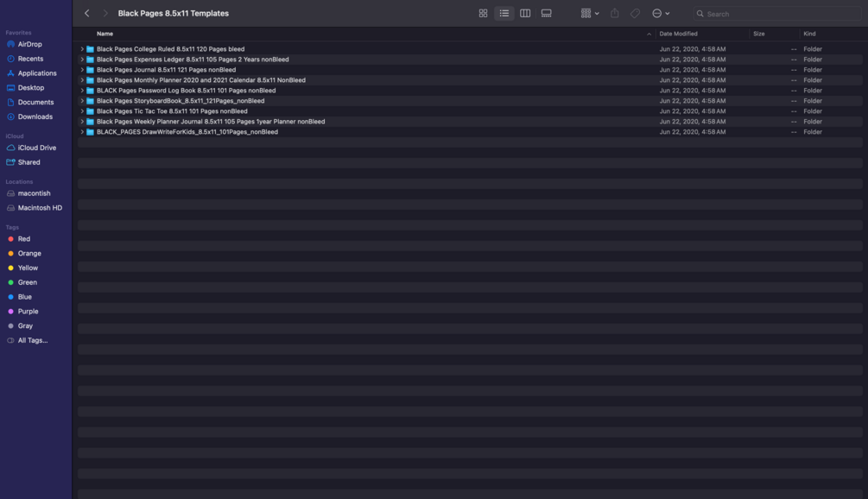Viewport: 868px width, 499px height.
Task: Select 'BLACK_PAGES DrawWriteForKids_8.5x11_101Pages_nonBleed'
Action: (187, 132)
